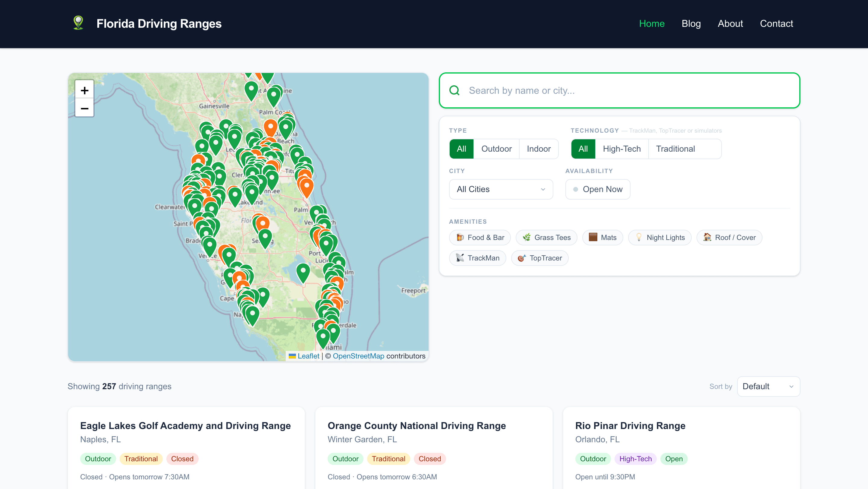The height and width of the screenshot is (489, 868).
Task: Select All under Type
Action: coord(461,149)
